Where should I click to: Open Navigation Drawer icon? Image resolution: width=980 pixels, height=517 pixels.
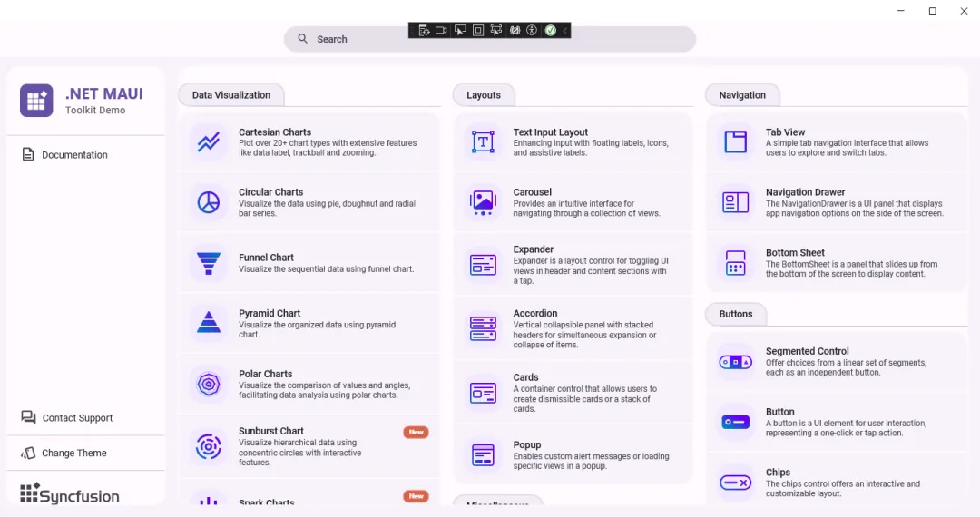click(x=736, y=202)
